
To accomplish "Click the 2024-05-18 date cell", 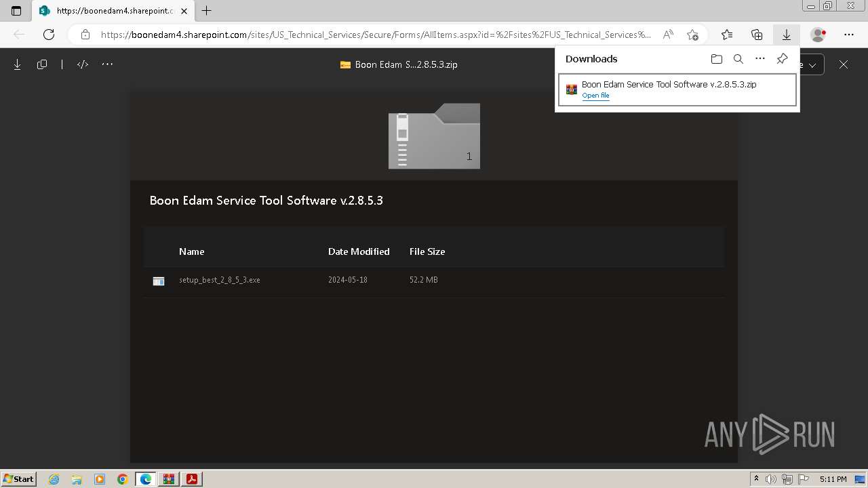I will pos(348,280).
